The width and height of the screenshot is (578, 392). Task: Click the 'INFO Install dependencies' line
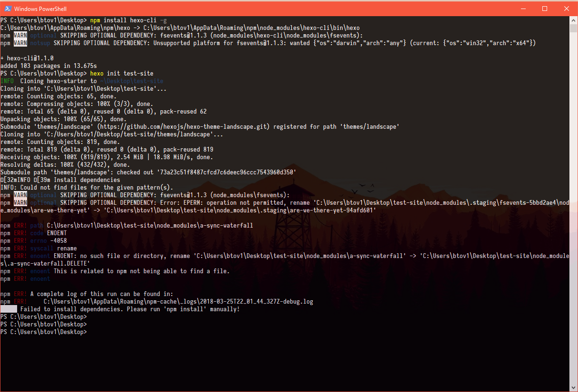pyautogui.click(x=60, y=180)
